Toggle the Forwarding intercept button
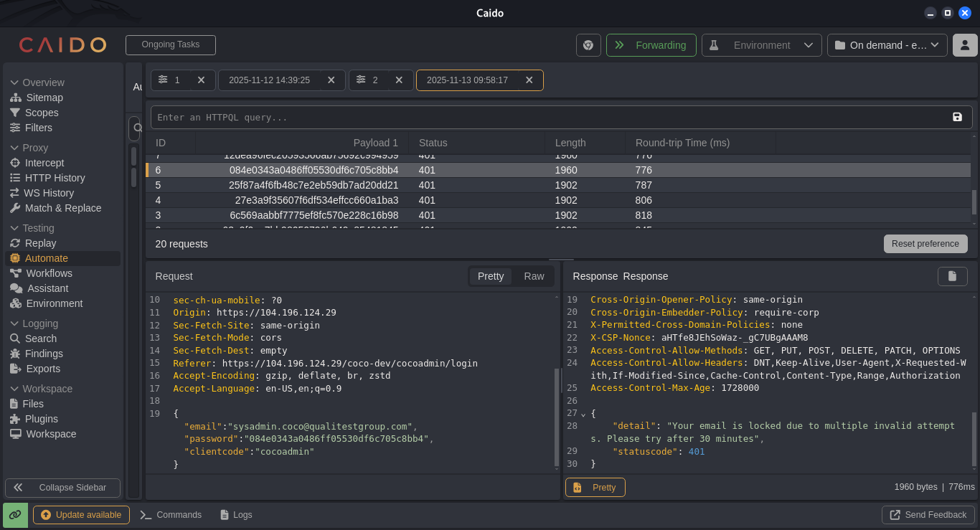Viewport: 980px width, 530px height. tap(651, 45)
